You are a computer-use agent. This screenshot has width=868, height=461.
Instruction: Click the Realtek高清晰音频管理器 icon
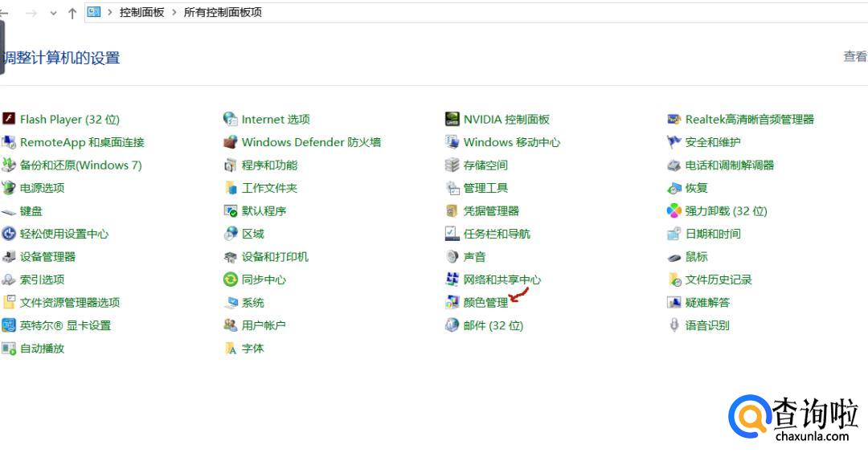pos(674,119)
